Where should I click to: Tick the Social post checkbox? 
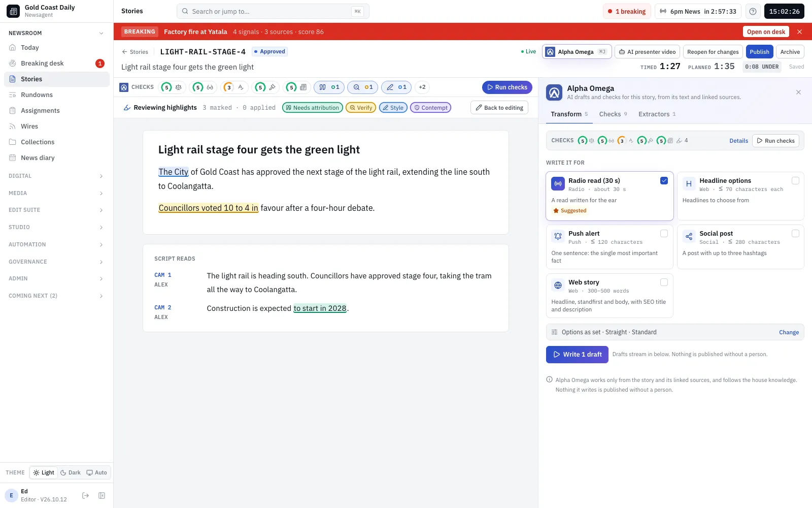795,233
